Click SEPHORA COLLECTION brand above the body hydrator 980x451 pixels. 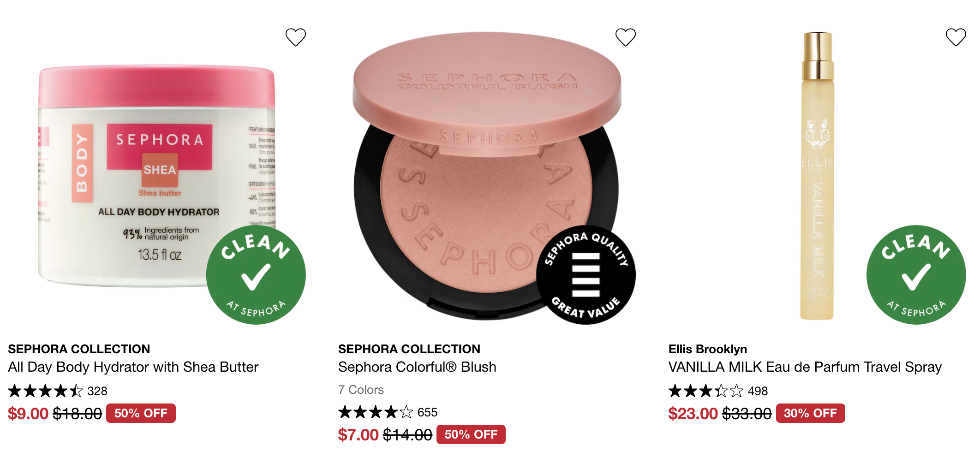click(79, 349)
